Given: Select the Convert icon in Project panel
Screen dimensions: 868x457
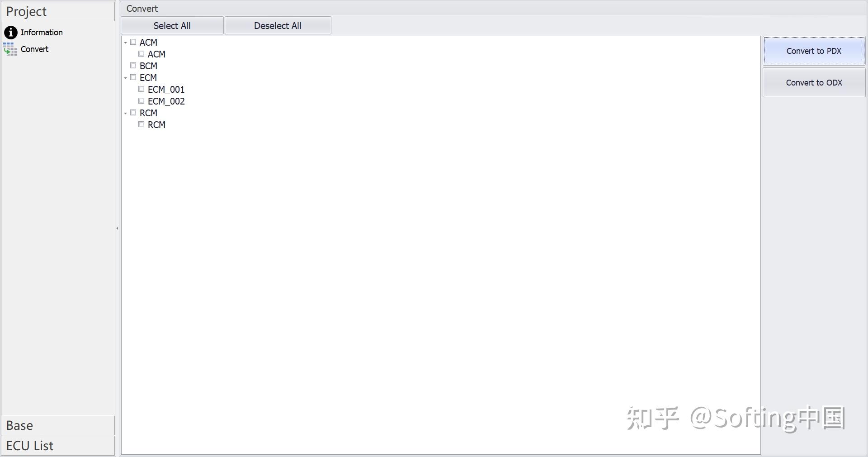Looking at the screenshot, I should click(x=10, y=49).
